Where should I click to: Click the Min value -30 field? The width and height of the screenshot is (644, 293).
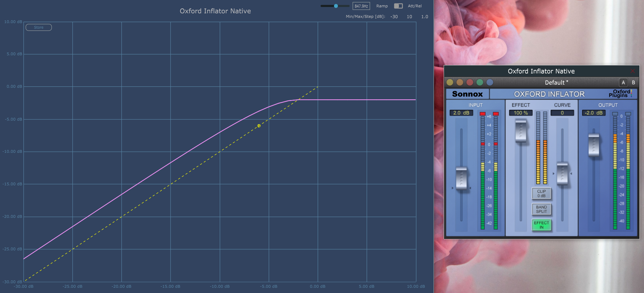(394, 16)
